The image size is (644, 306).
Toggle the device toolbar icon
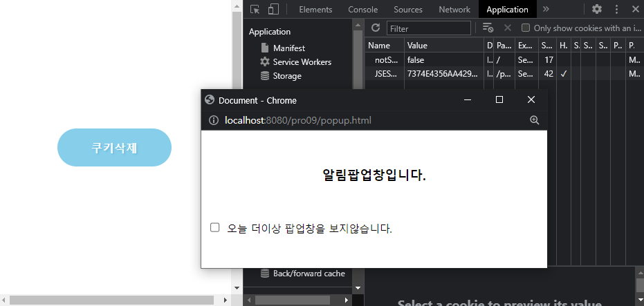click(273, 10)
